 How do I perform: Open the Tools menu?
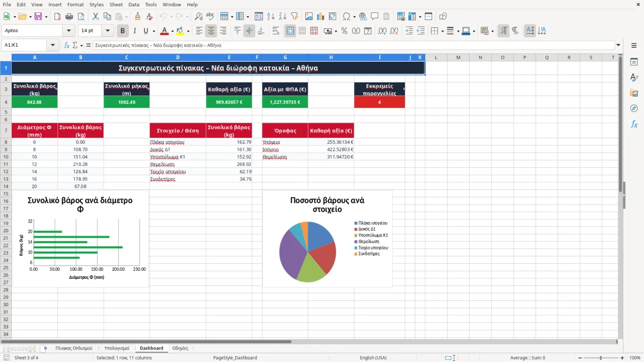click(151, 4)
